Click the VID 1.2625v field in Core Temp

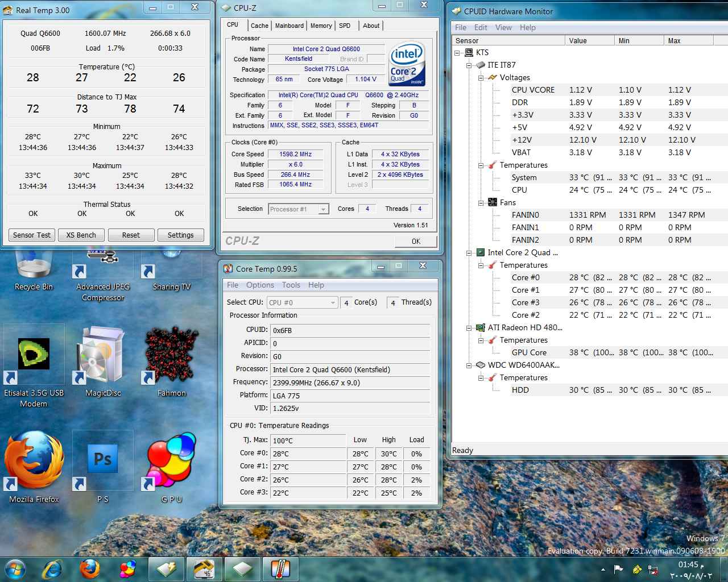tap(350, 408)
